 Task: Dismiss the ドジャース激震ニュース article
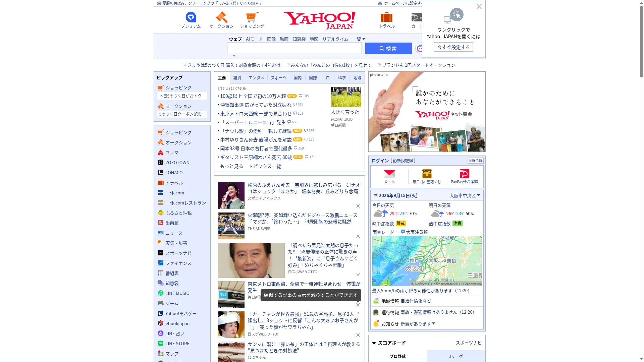[358, 236]
